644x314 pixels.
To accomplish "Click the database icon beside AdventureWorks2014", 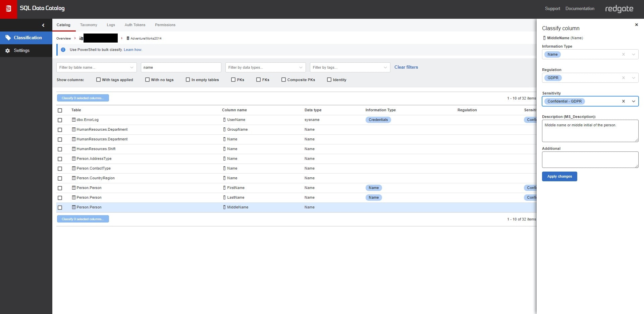I will click(x=128, y=38).
